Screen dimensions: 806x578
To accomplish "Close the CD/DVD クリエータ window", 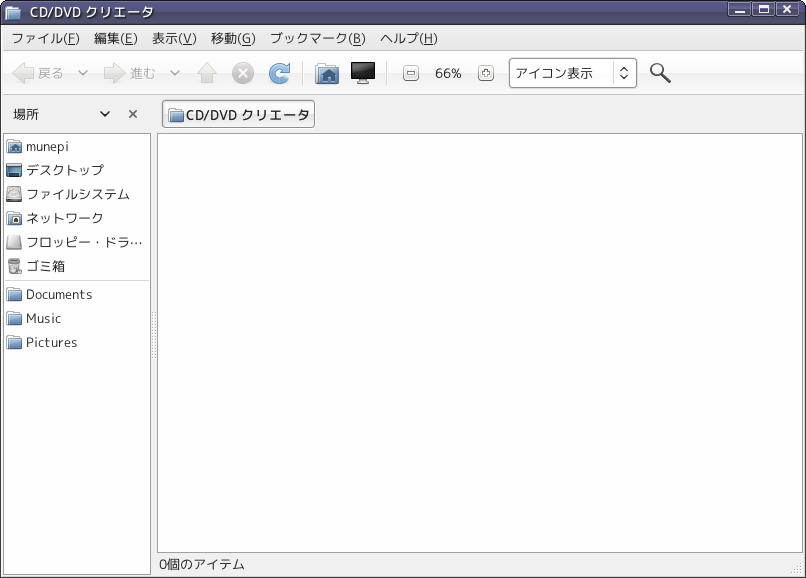I will pos(787,9).
